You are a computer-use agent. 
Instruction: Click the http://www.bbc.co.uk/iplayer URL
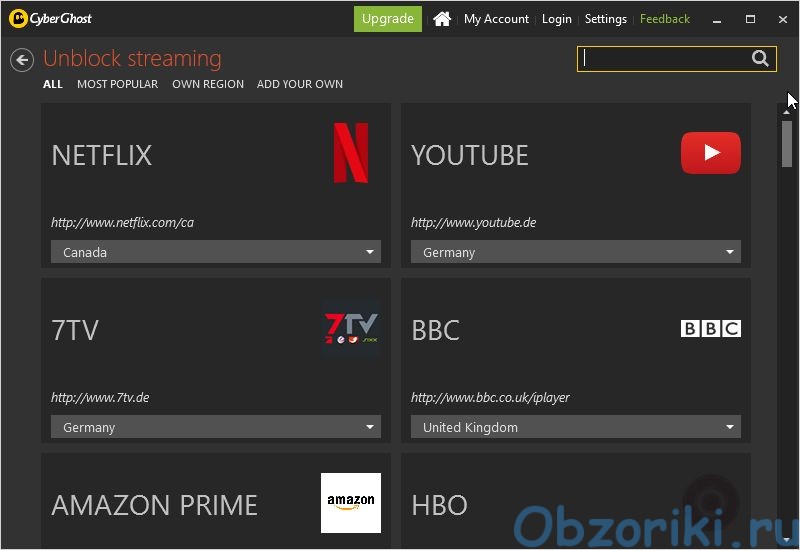tap(490, 397)
